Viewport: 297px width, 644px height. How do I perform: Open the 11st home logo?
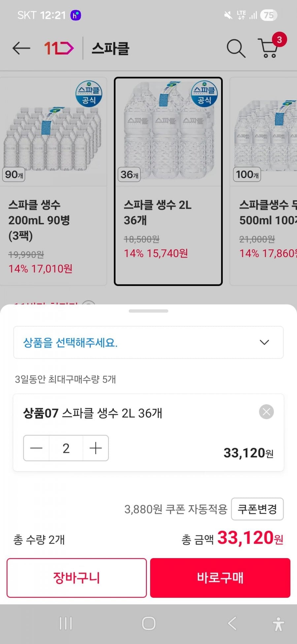pos(59,49)
